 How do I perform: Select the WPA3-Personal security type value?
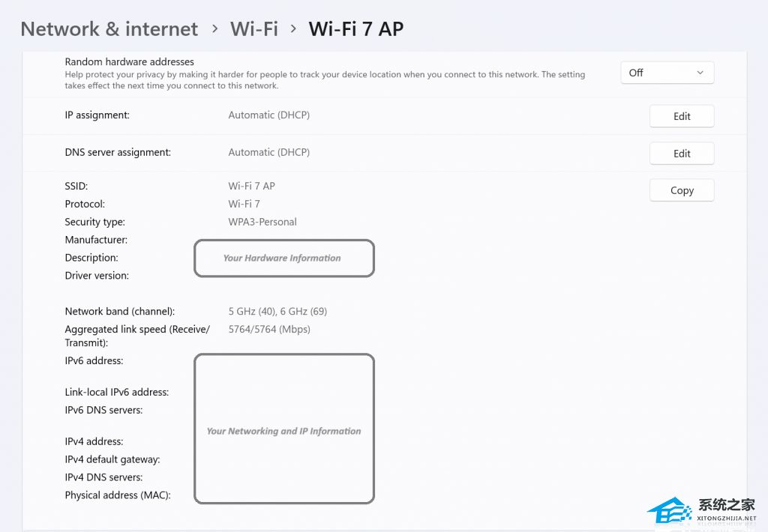point(262,222)
